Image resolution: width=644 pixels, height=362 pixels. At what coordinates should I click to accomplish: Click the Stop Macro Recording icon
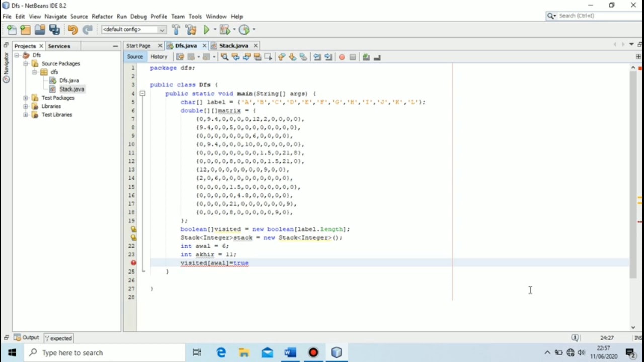353,57
